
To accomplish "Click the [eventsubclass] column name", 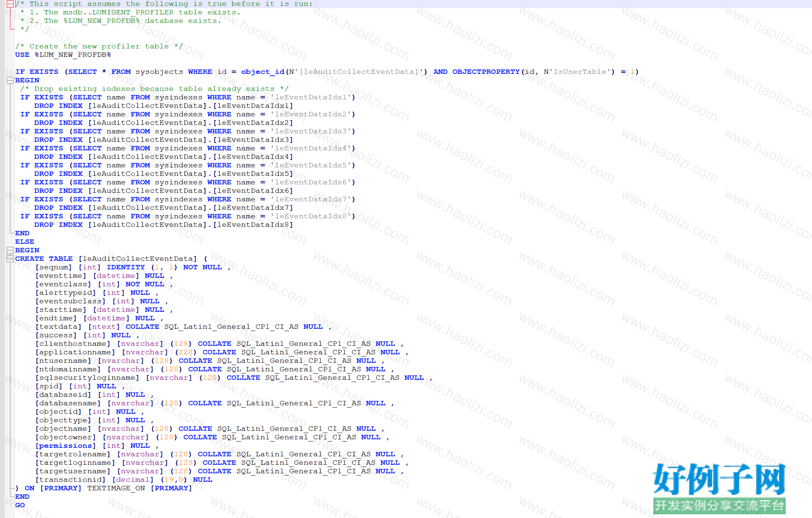I will 71,301.
